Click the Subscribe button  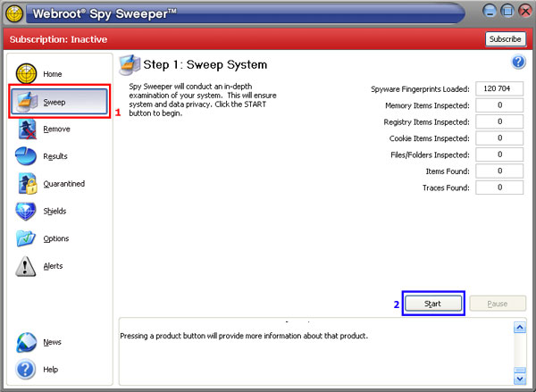pos(506,39)
